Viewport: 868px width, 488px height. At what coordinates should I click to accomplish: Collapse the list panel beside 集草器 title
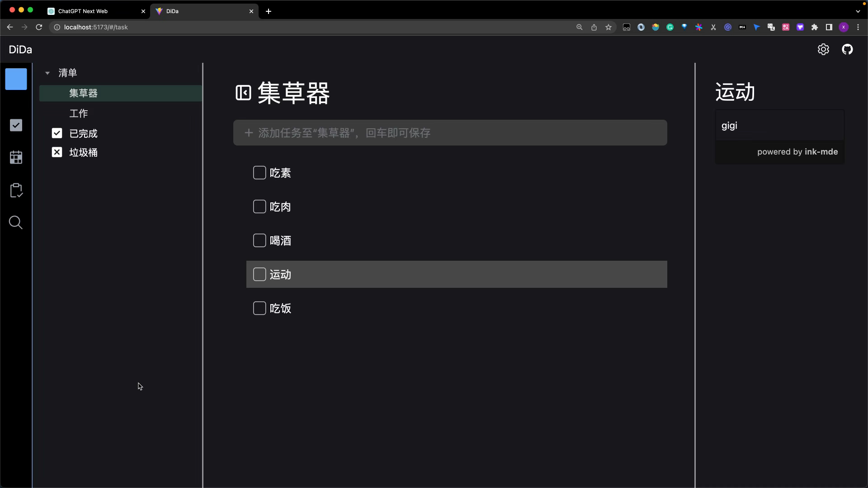243,93
